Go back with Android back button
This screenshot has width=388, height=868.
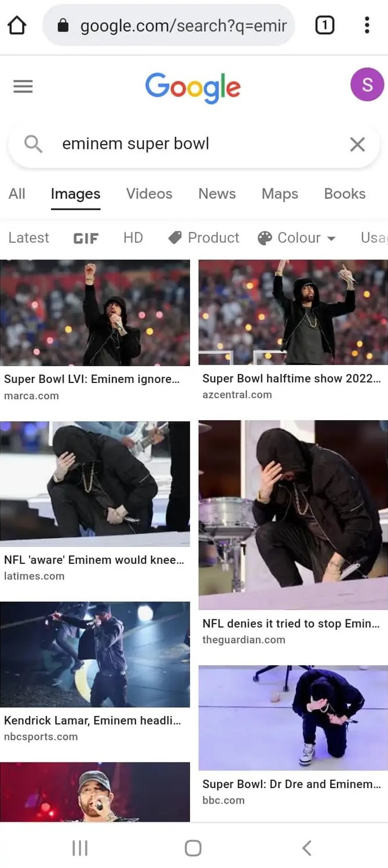pos(307,848)
